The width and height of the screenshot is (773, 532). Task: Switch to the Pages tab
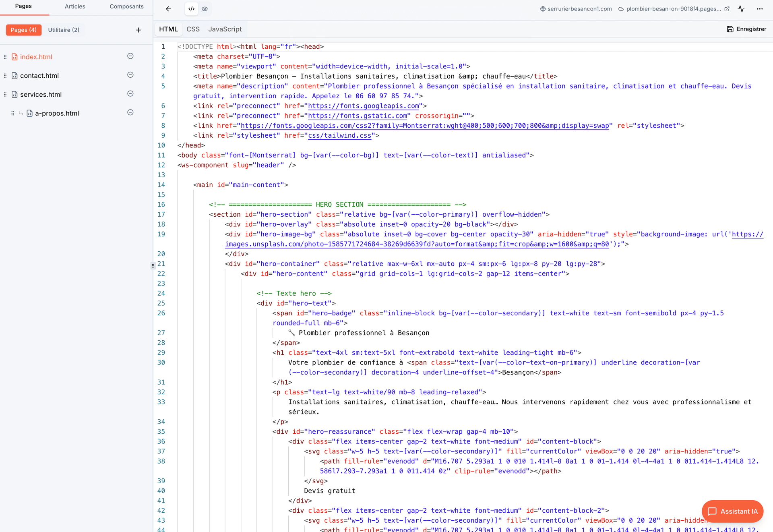point(23,6)
